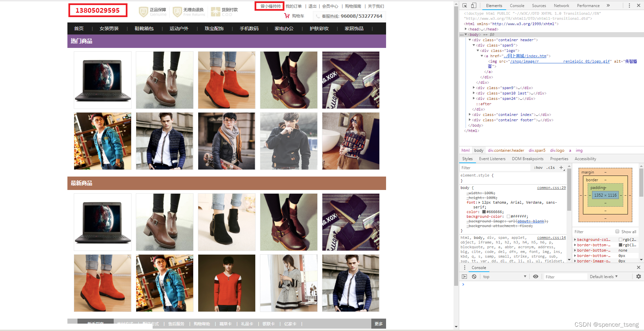Toggle the .cls class editor
The height and width of the screenshot is (331, 644).
pyautogui.click(x=550, y=168)
